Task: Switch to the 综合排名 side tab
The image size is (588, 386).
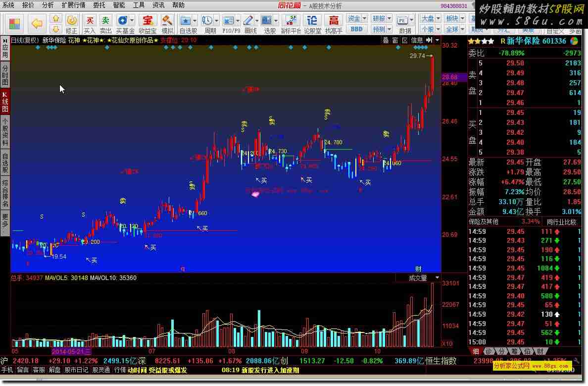Action: click(5, 193)
